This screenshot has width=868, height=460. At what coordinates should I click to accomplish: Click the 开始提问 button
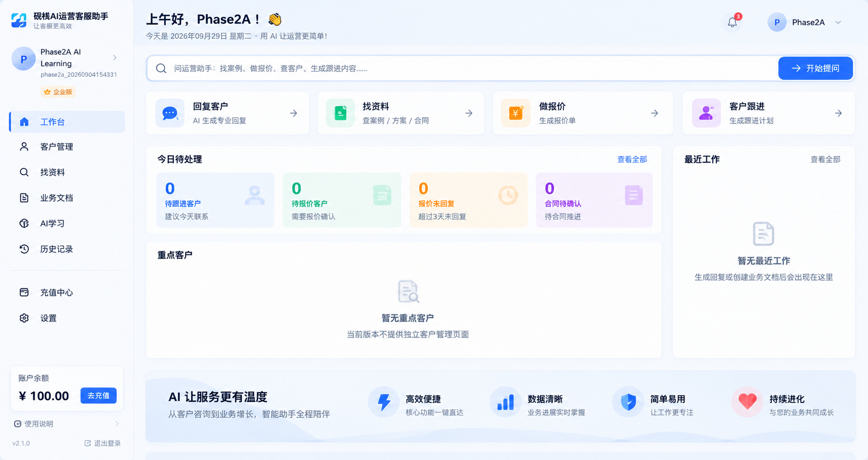coord(816,69)
